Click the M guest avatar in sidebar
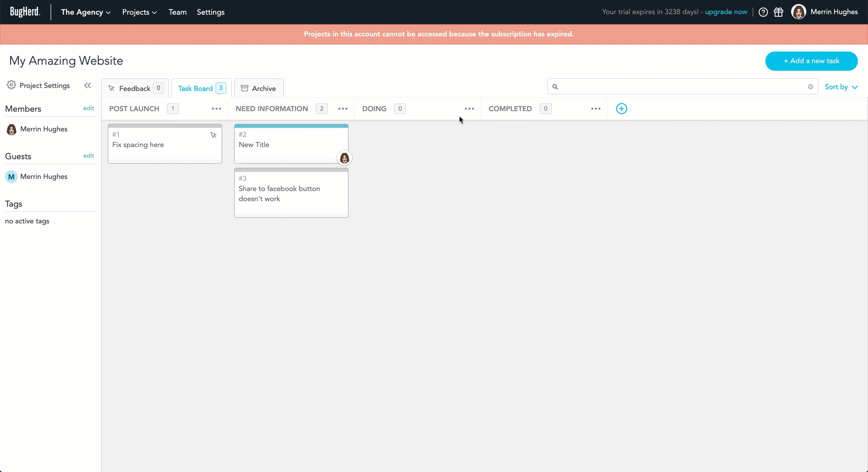 [11, 177]
